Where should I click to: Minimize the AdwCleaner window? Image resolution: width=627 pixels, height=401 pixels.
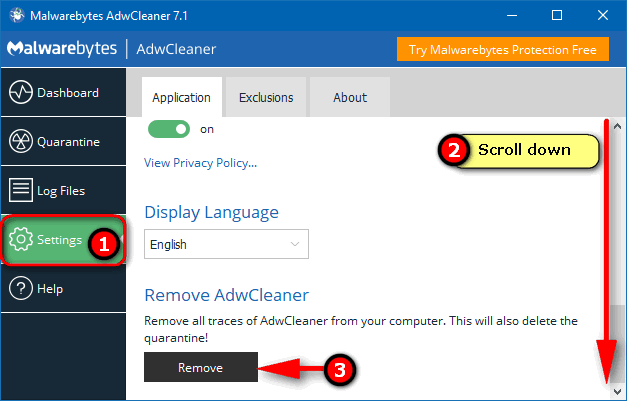(x=512, y=16)
